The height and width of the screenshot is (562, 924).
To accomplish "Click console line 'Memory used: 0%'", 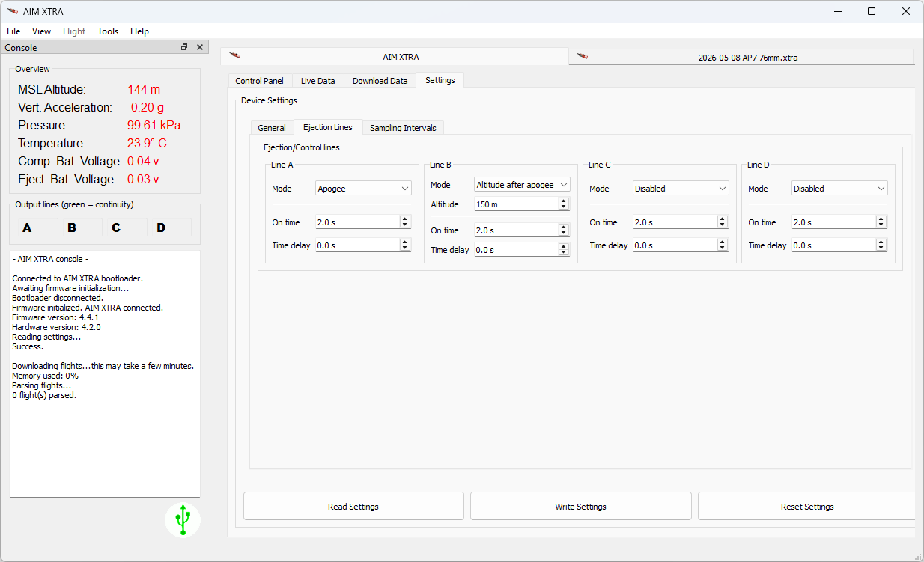I will tap(45, 376).
